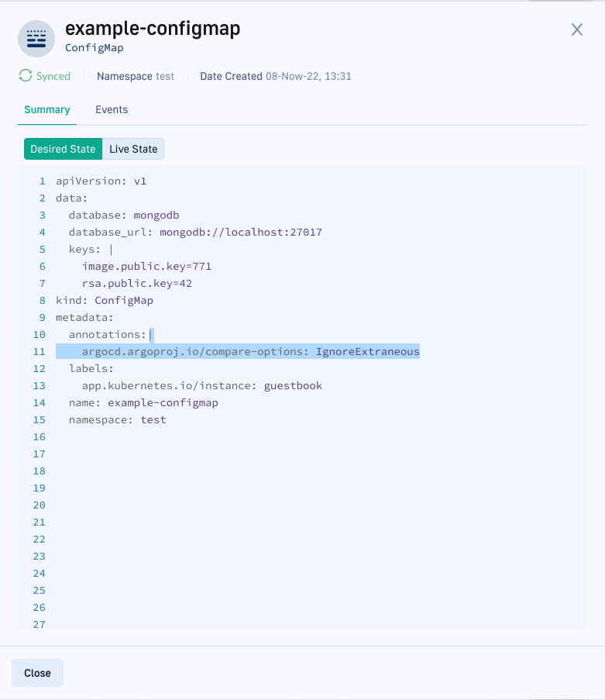Click the ConfigMap resource icon
The image size is (605, 700).
(x=36, y=38)
